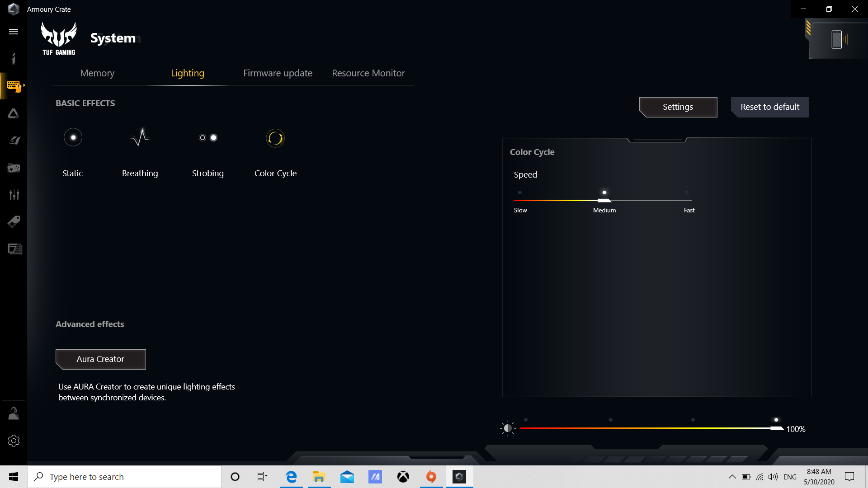Click the Windows search box

[x=124, y=477]
